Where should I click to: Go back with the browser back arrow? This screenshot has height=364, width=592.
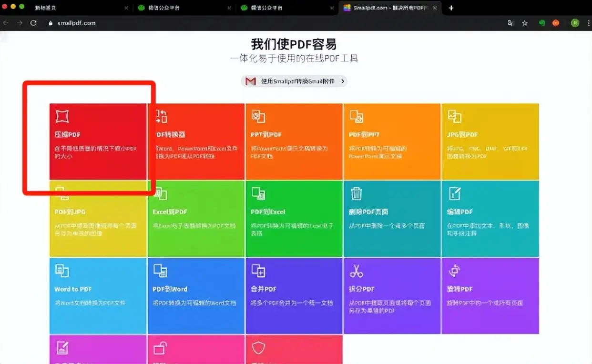click(5, 22)
